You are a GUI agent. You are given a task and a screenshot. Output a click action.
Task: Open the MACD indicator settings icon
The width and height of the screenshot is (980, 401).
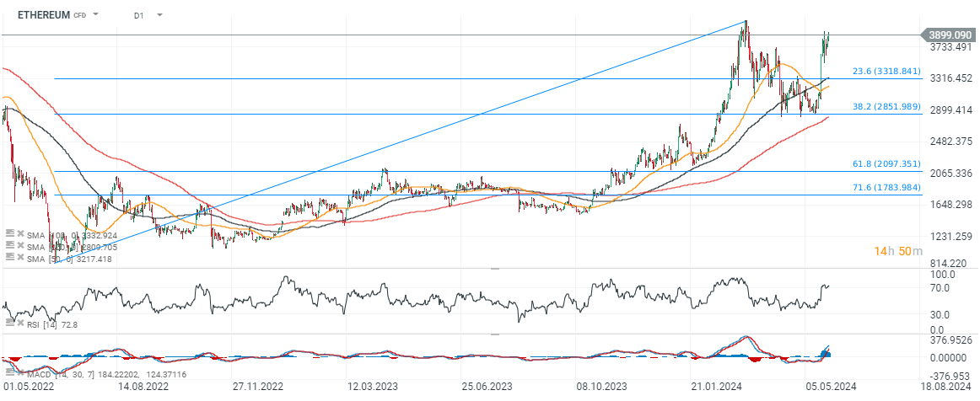pyautogui.click(x=8, y=373)
